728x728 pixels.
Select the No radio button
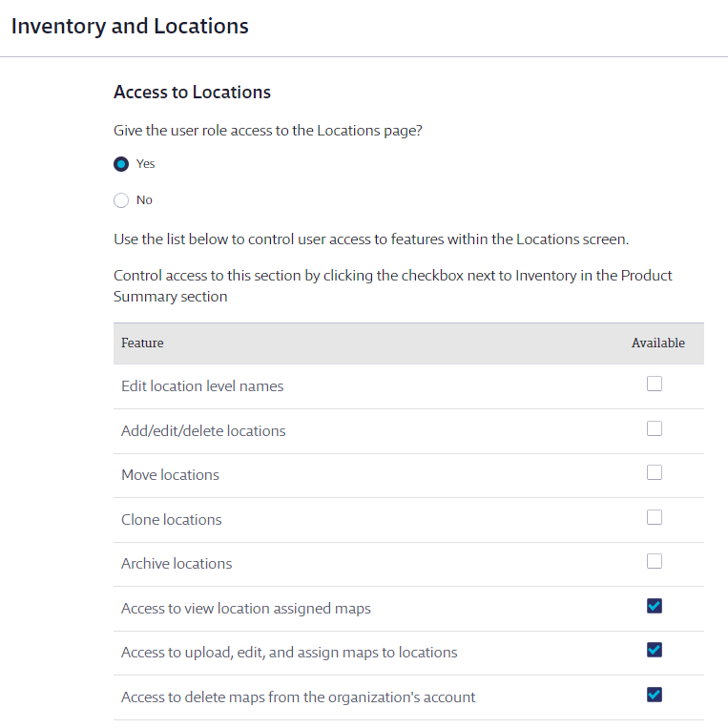[121, 200]
